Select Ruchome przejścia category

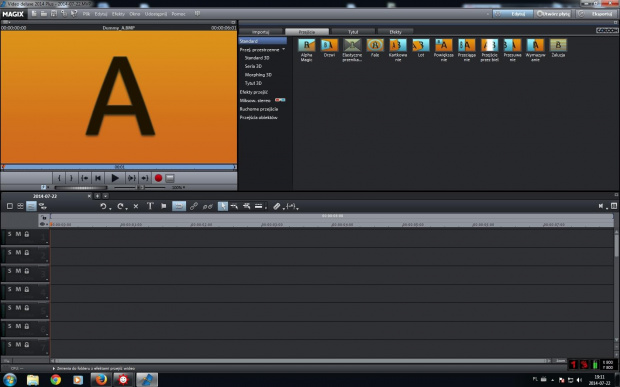259,109
